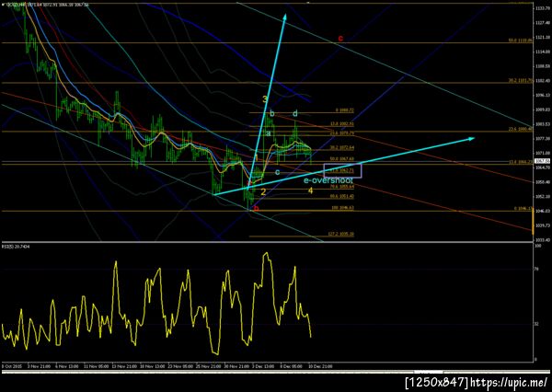Select the white wave label "a"
Viewport: 552px width, 392px height.
269,133
